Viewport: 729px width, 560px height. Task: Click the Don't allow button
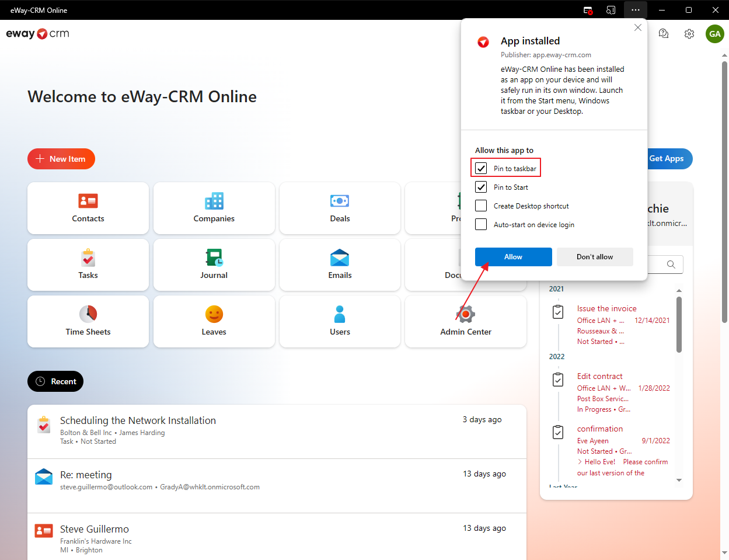click(x=595, y=257)
